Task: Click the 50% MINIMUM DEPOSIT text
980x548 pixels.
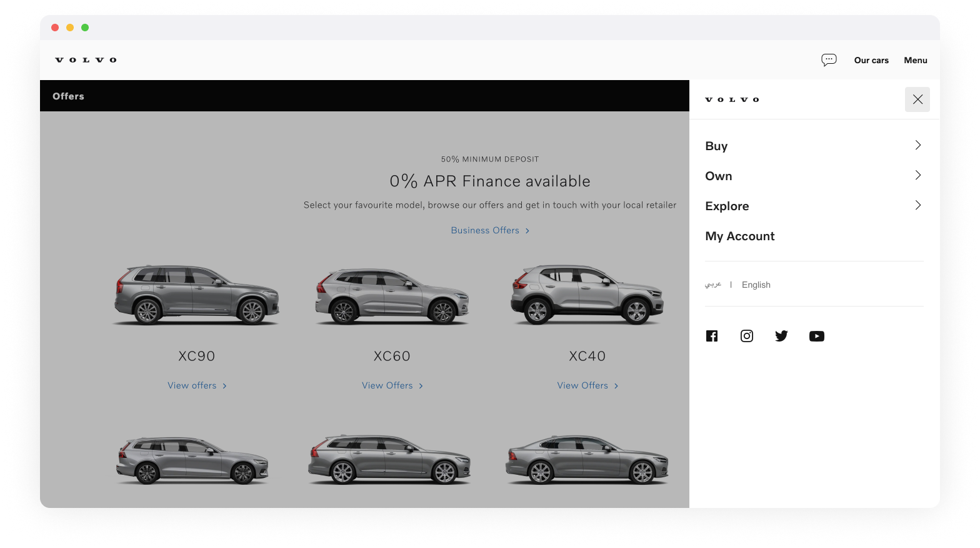Action: click(x=490, y=159)
